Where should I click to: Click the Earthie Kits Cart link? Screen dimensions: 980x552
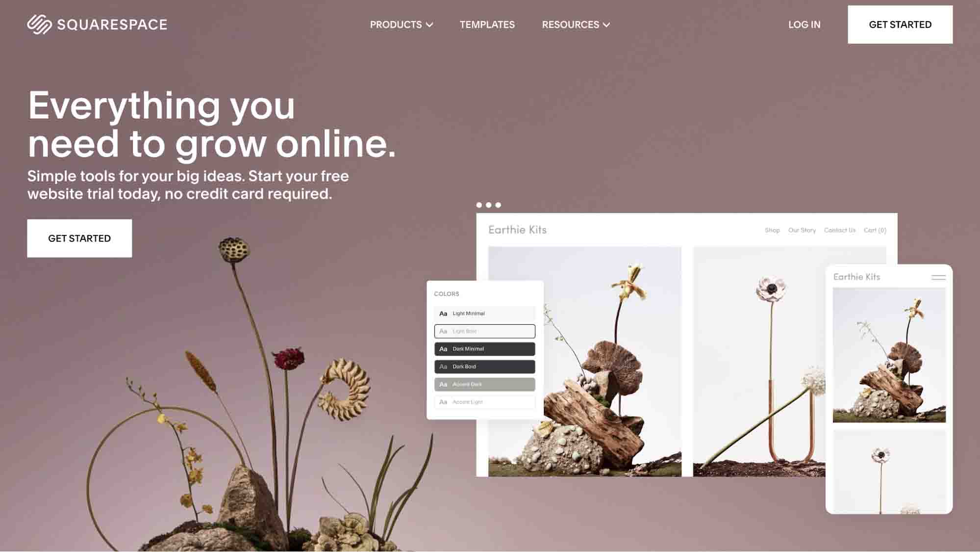(x=875, y=230)
